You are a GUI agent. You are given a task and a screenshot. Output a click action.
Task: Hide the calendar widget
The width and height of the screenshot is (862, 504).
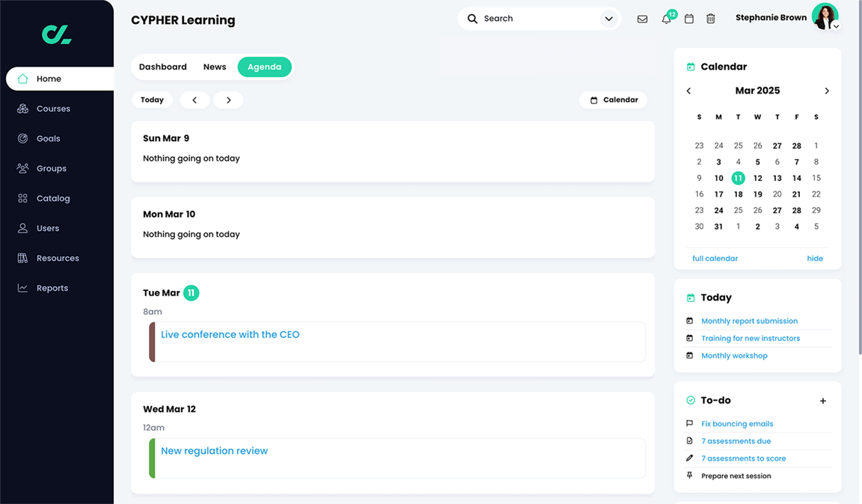(x=815, y=258)
